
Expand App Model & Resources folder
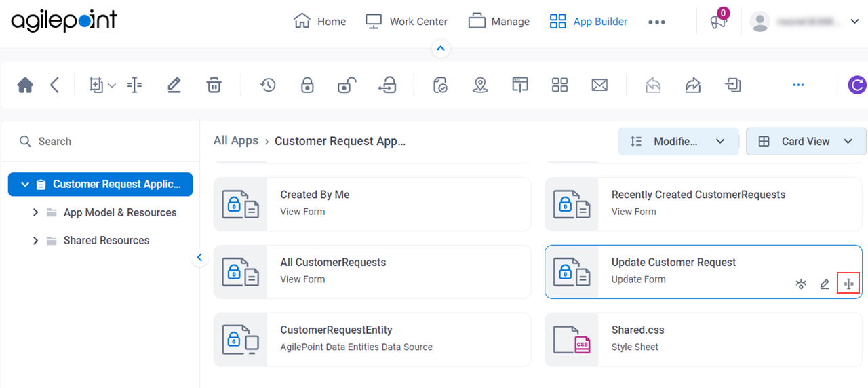click(x=35, y=212)
